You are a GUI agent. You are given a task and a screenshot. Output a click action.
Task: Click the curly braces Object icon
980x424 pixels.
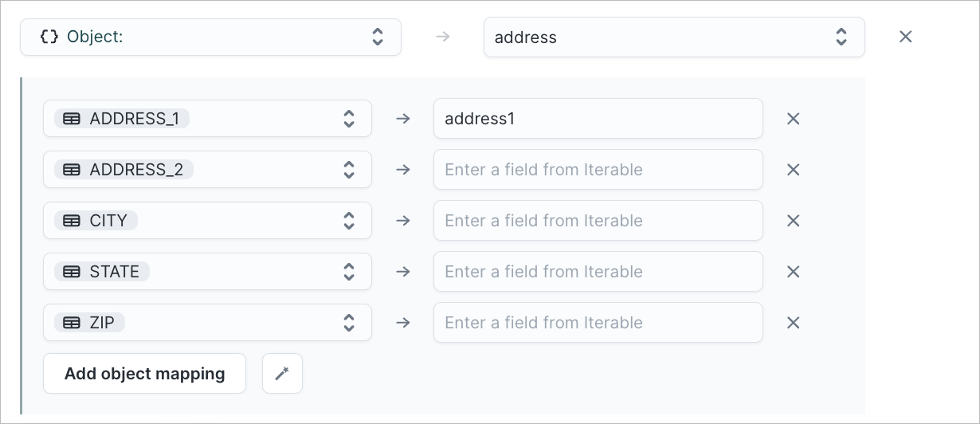(x=49, y=37)
